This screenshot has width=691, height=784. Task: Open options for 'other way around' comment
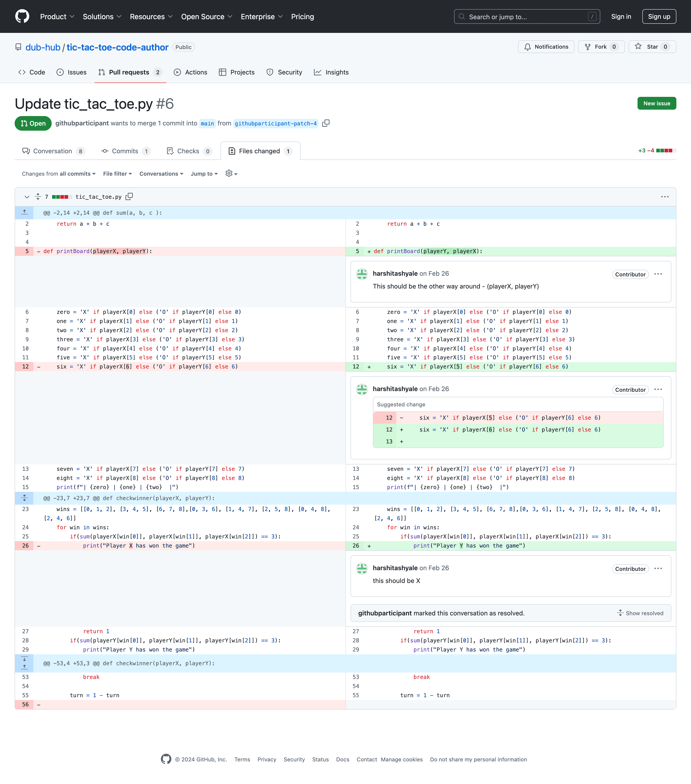658,274
